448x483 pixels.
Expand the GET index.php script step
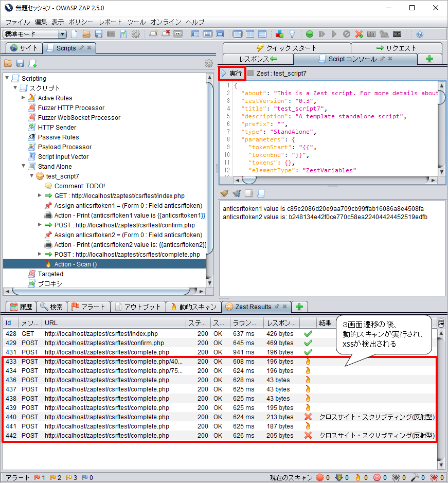tap(40, 195)
